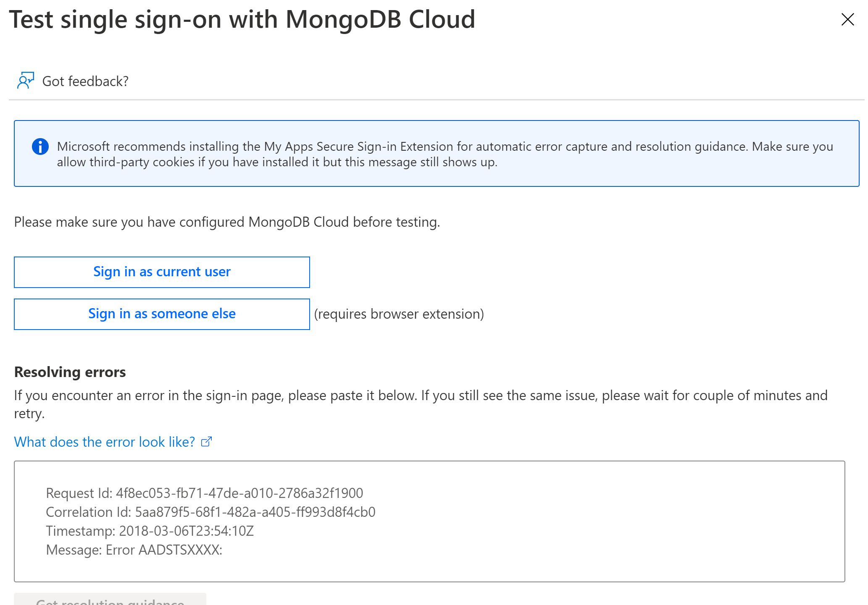Screen dimensions: 868x605
Task: Click the configure MongoDB Cloud reminder text
Action: (227, 222)
